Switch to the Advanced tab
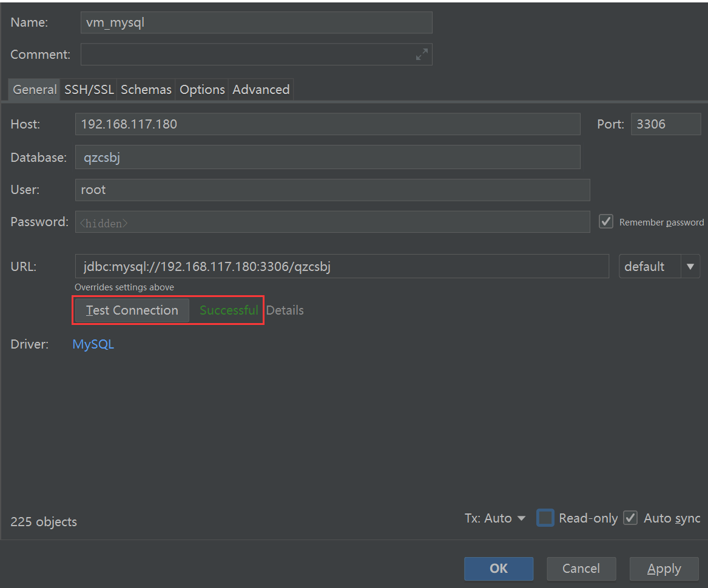This screenshot has height=588, width=708. [260, 89]
